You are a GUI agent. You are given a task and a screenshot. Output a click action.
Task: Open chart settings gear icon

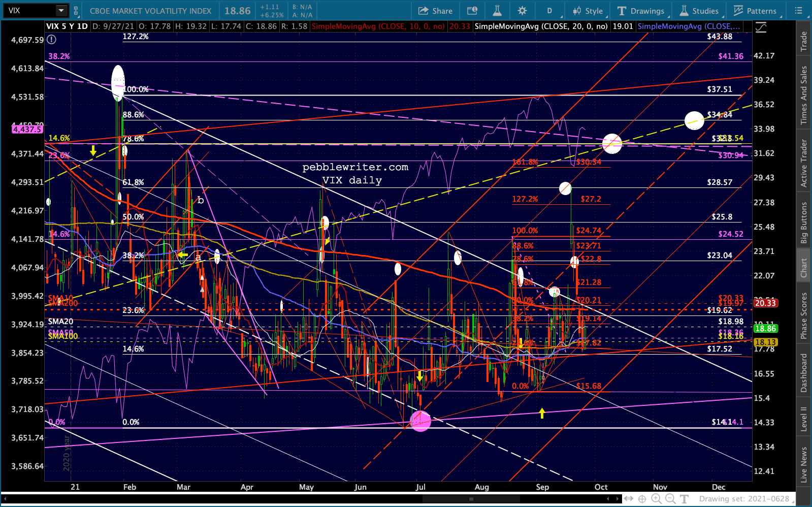click(x=522, y=11)
